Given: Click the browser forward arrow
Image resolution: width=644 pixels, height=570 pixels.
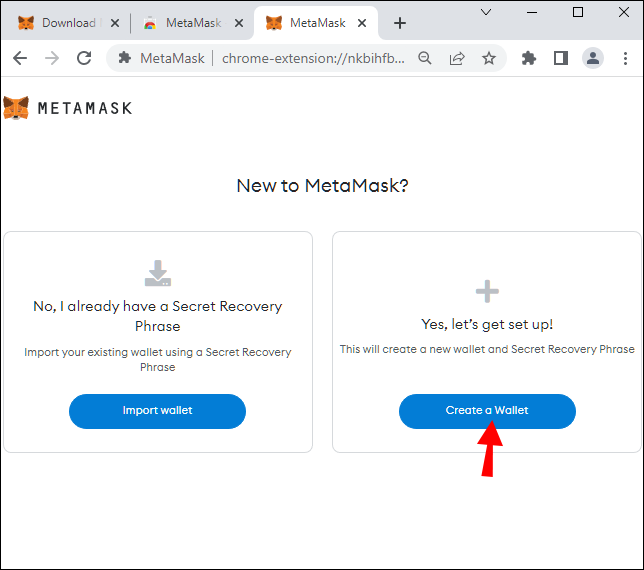Looking at the screenshot, I should [x=52, y=58].
